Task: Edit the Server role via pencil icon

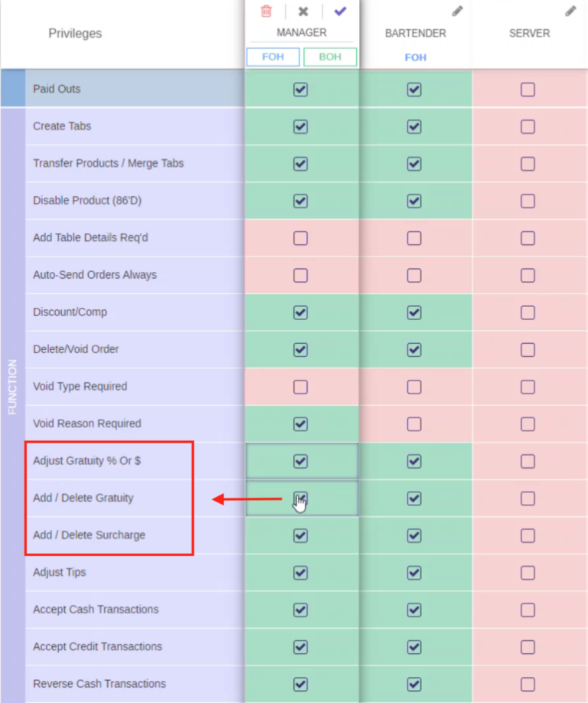Action: 570,10
